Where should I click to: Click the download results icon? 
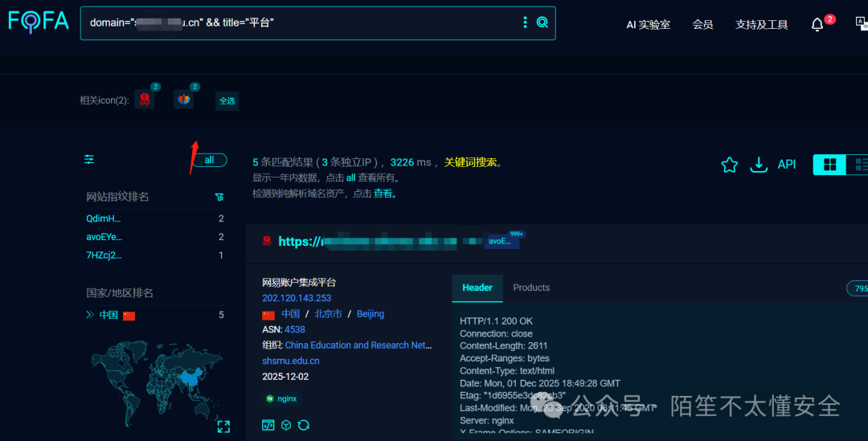[x=759, y=165]
